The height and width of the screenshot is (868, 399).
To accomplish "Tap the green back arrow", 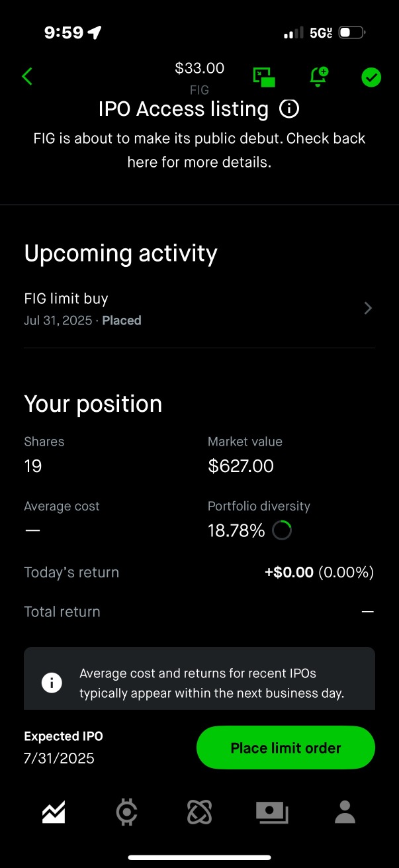I will [27, 77].
